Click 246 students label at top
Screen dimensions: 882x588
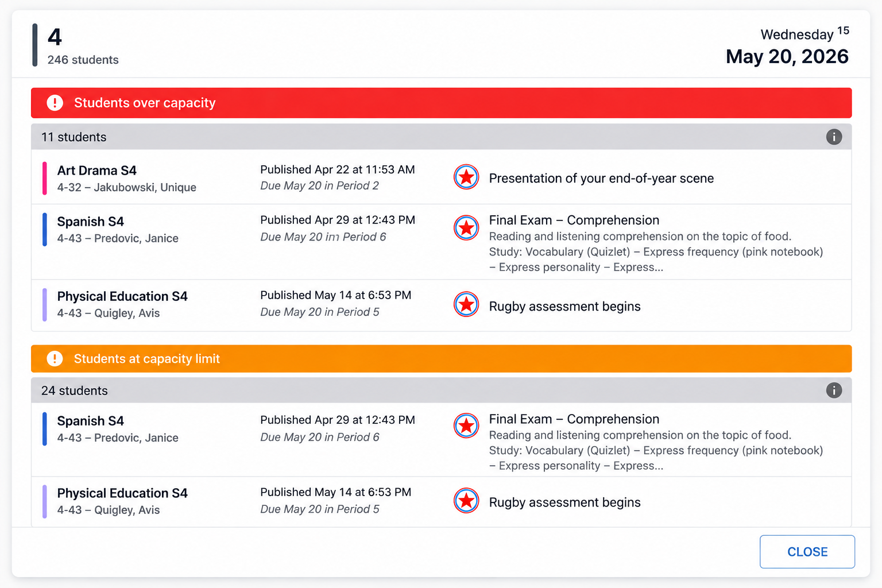[x=83, y=60]
